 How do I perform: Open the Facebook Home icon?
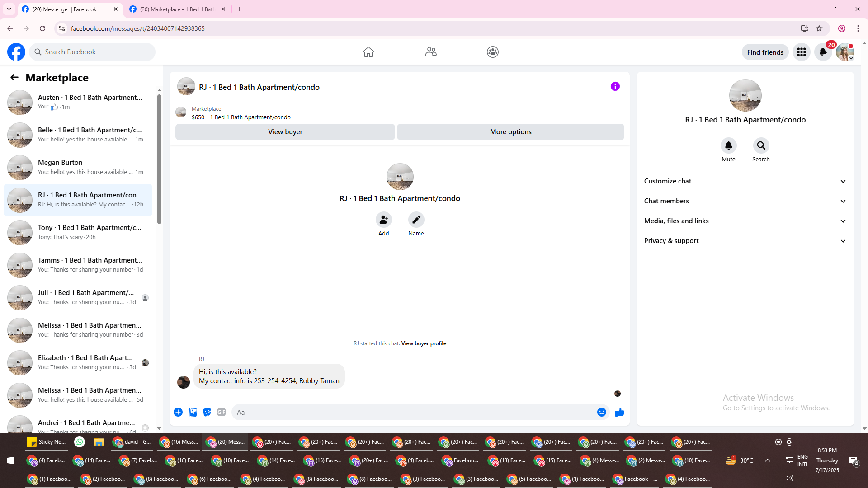368,52
